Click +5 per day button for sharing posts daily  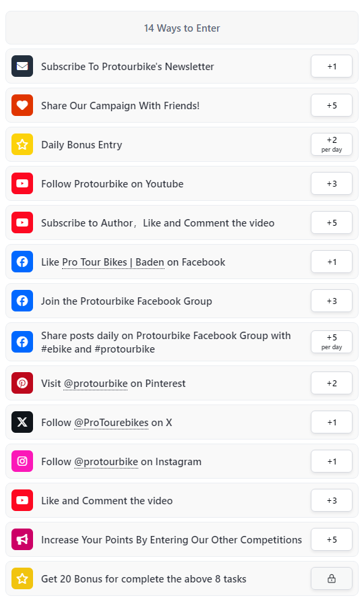coord(332,342)
